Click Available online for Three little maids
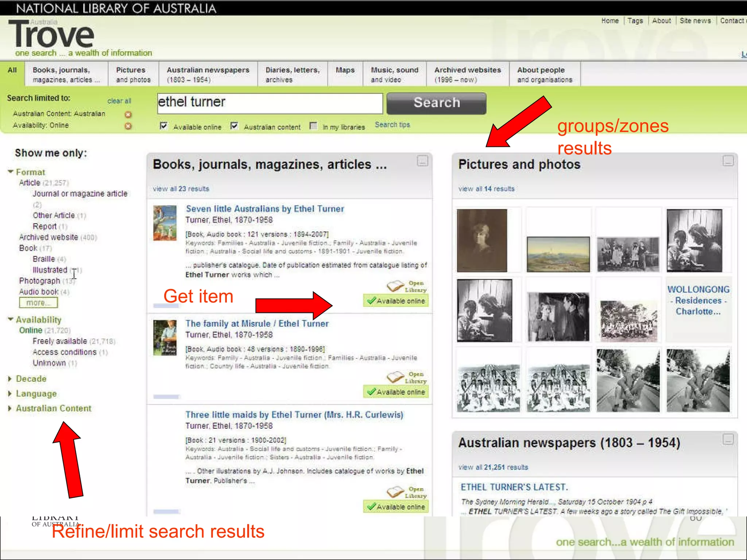Screen dimensions: 747x560 click(x=396, y=507)
